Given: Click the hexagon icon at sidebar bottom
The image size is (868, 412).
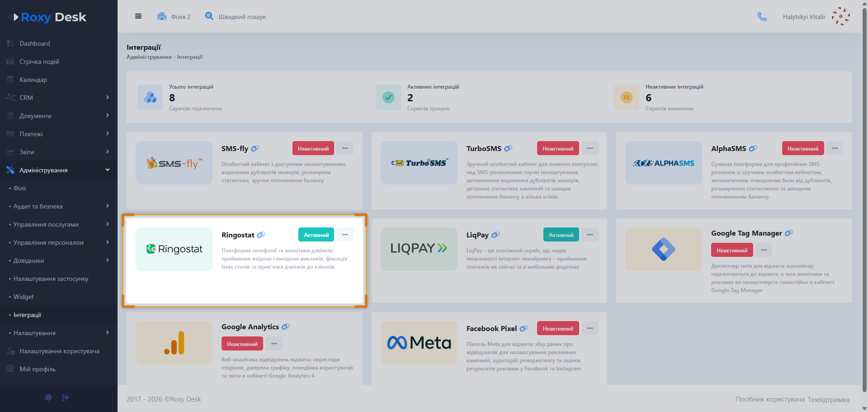Looking at the screenshot, I should point(48,398).
